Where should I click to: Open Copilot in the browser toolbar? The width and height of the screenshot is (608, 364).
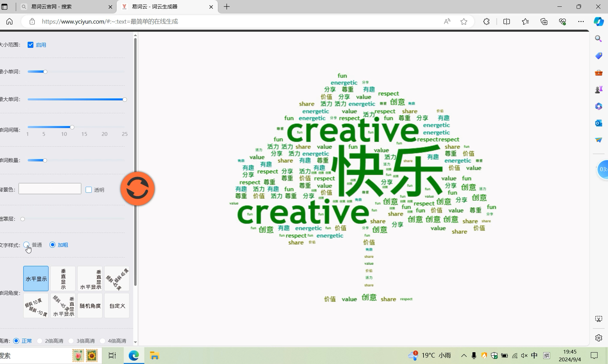tap(599, 21)
